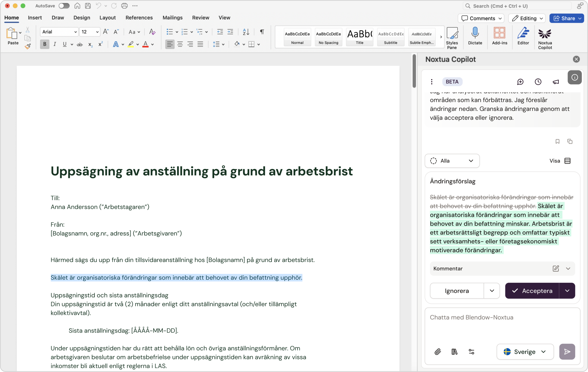Apply the Title style
This screenshot has height=372, width=588.
click(359, 37)
